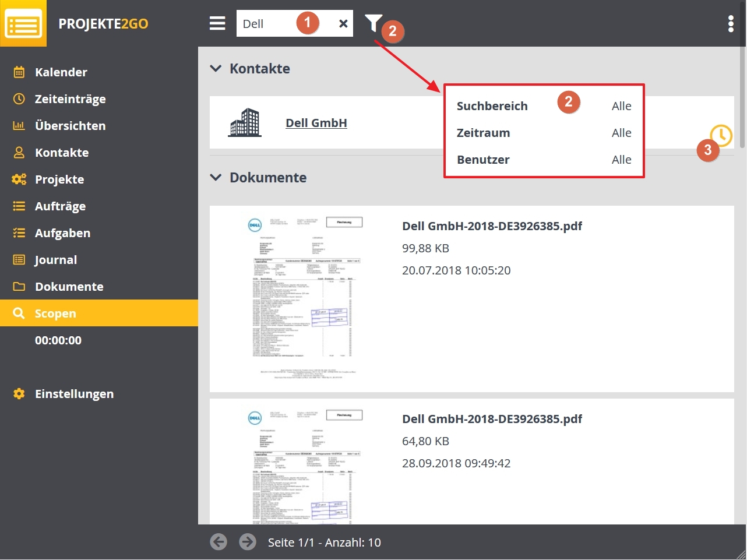Click the Aufträge list icon
The image size is (747, 560).
click(19, 206)
